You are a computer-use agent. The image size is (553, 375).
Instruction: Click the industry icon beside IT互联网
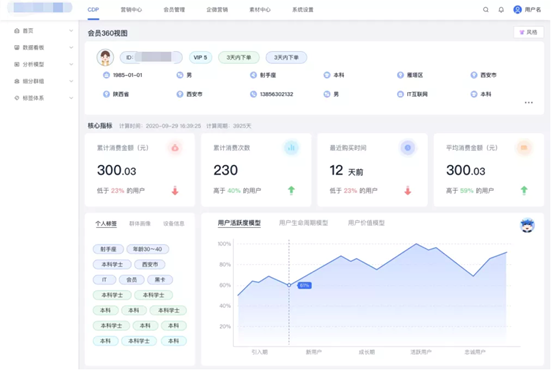point(400,94)
